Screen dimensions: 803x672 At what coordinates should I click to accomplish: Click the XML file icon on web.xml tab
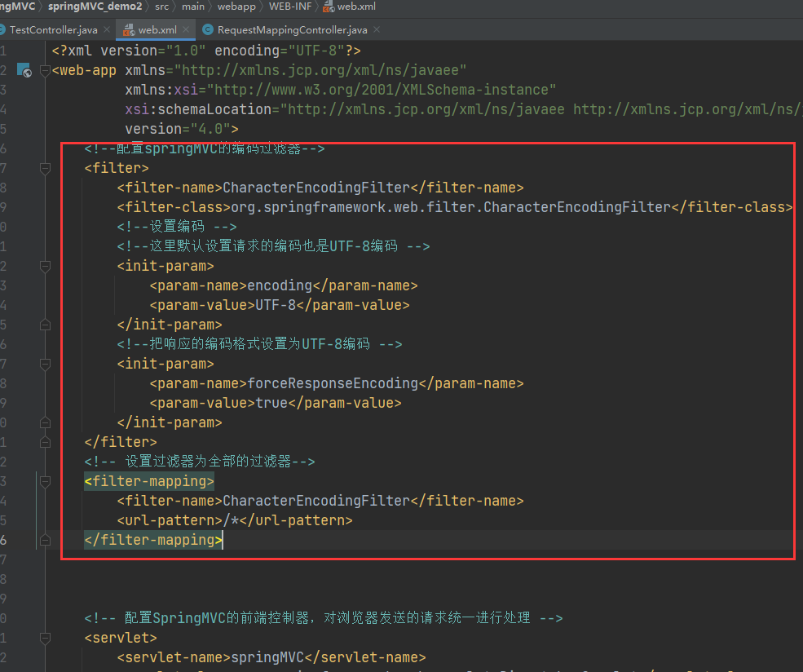(128, 30)
